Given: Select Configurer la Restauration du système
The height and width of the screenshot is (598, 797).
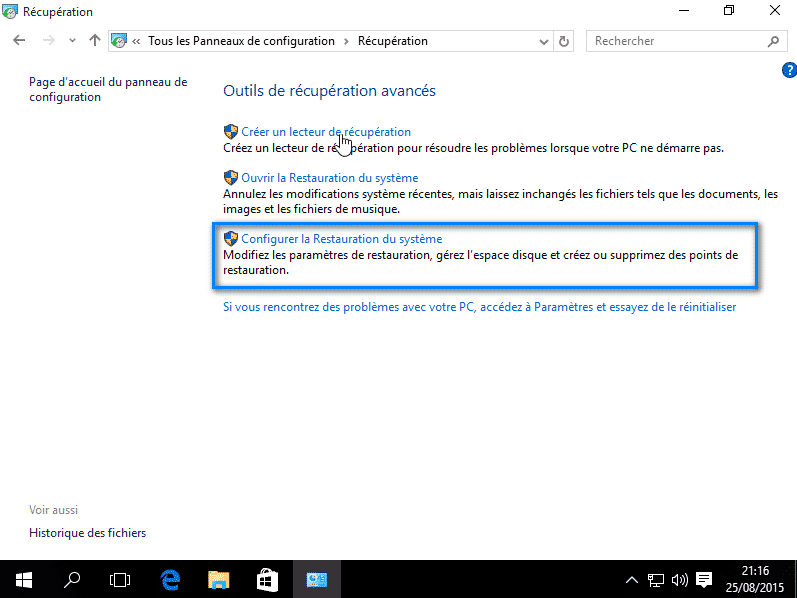Looking at the screenshot, I should click(x=341, y=239).
